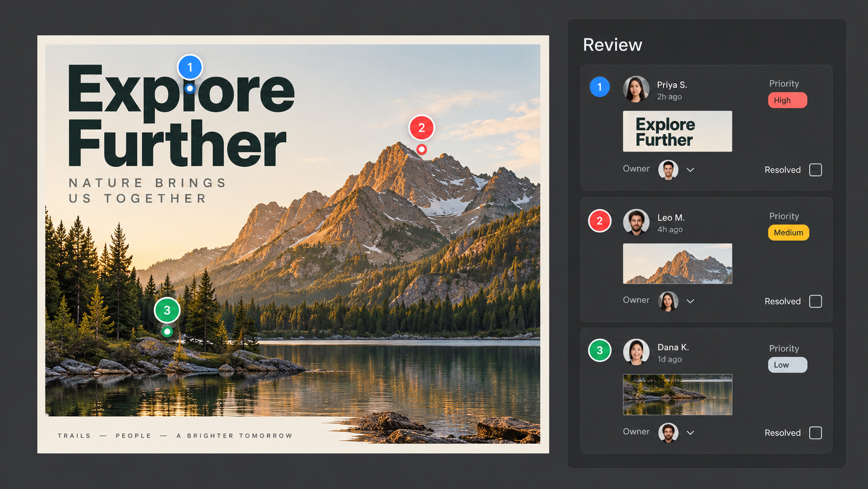This screenshot has height=489, width=868.
Task: Click the "2h ago" timestamp
Action: 669,97
